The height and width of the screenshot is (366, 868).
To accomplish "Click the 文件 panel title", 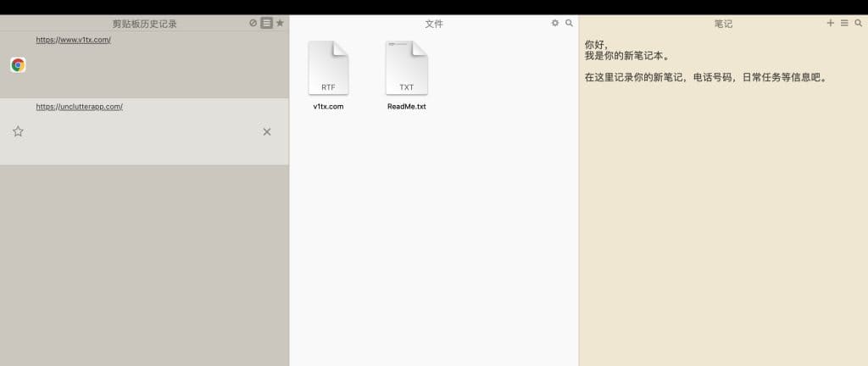I will pyautogui.click(x=434, y=24).
